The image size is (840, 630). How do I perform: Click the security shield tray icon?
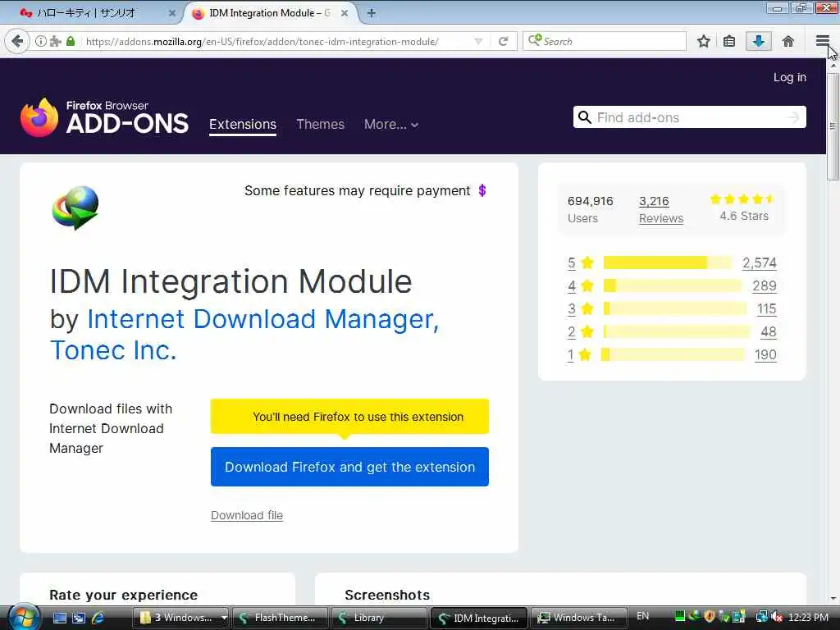pyautogui.click(x=710, y=617)
